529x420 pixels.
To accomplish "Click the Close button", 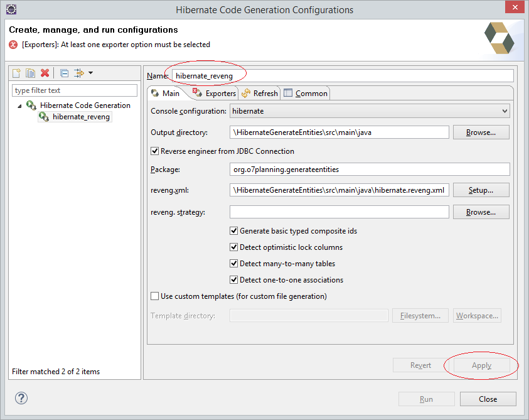I will click(488, 399).
